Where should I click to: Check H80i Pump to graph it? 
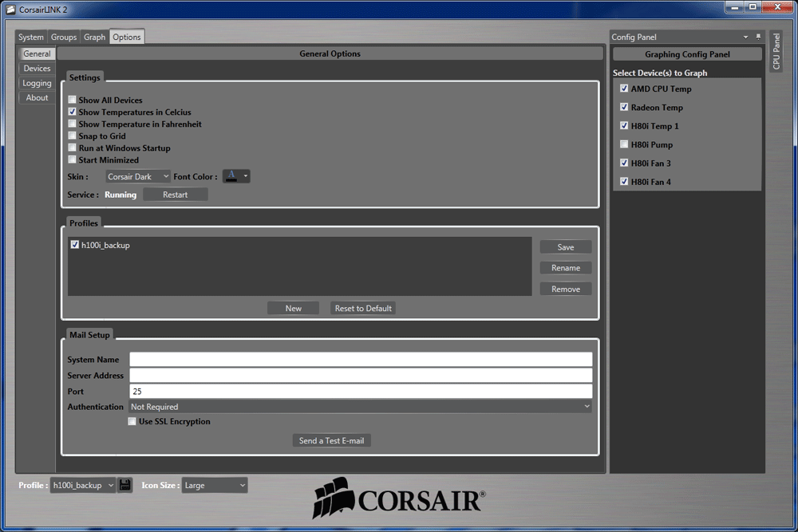pyautogui.click(x=624, y=144)
